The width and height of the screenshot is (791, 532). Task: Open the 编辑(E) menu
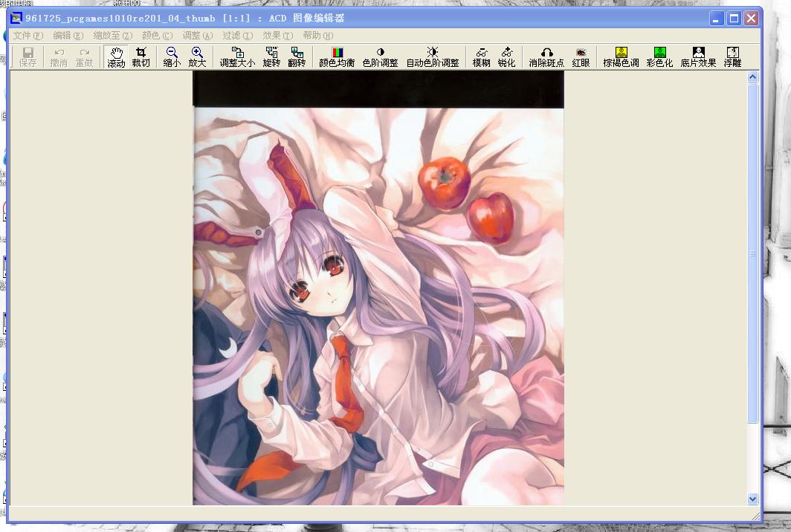tap(68, 36)
